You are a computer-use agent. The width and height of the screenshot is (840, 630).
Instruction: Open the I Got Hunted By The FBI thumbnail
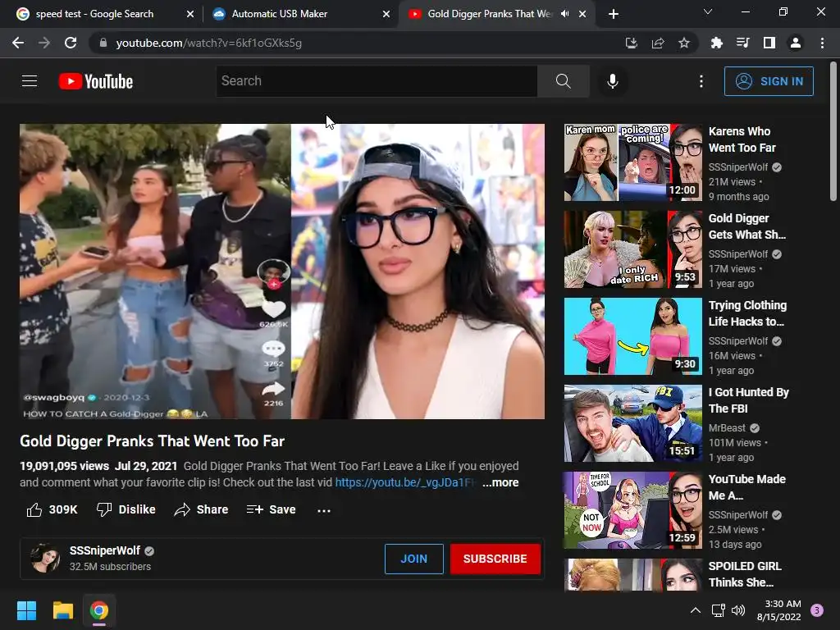tap(632, 423)
